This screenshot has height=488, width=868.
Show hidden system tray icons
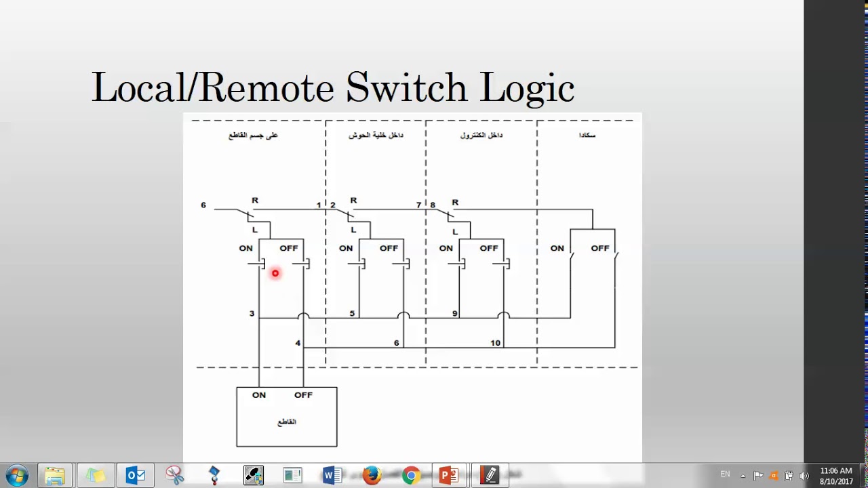[743, 476]
